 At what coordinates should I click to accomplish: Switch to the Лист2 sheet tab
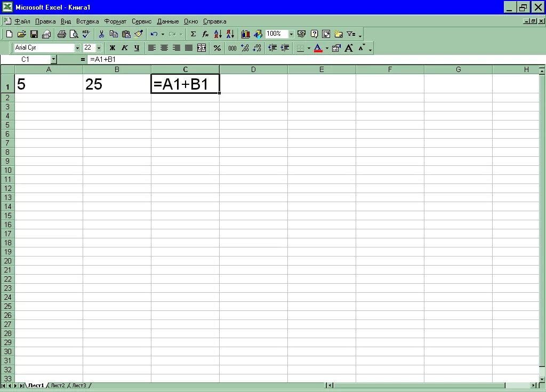(x=58, y=386)
